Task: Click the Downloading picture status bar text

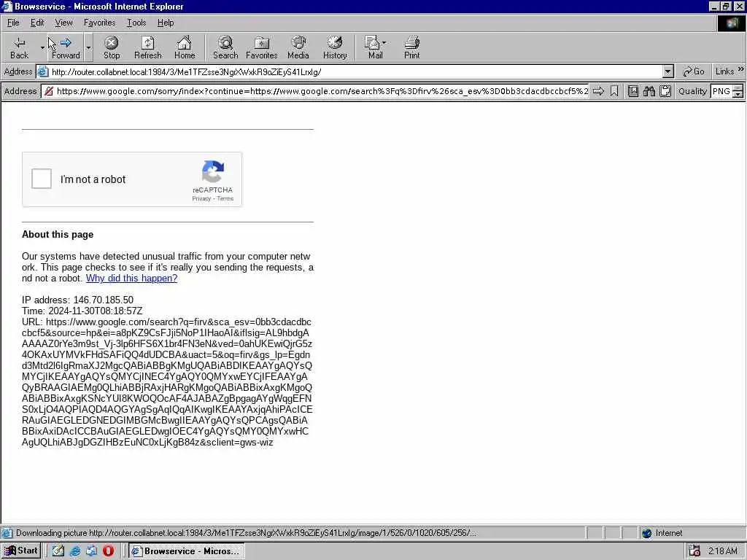Action: coord(246,533)
